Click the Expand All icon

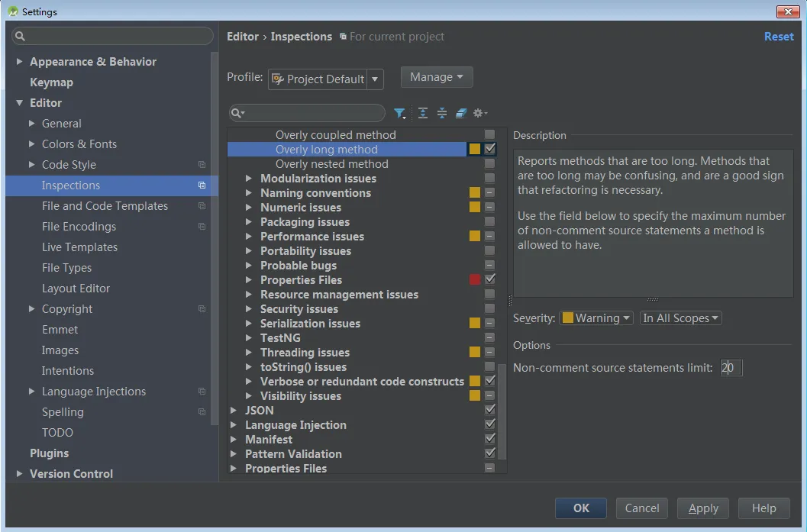(423, 114)
